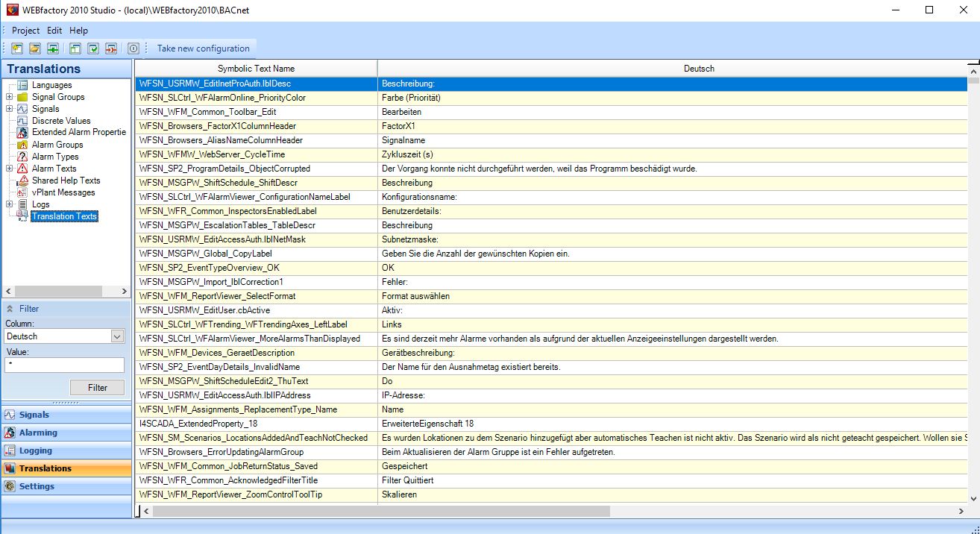Switch to the Settings navigation section
This screenshot has width=980, height=534.
(37, 486)
